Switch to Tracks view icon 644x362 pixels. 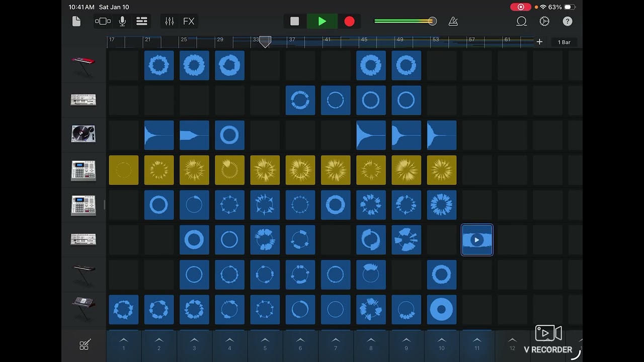pos(142,21)
